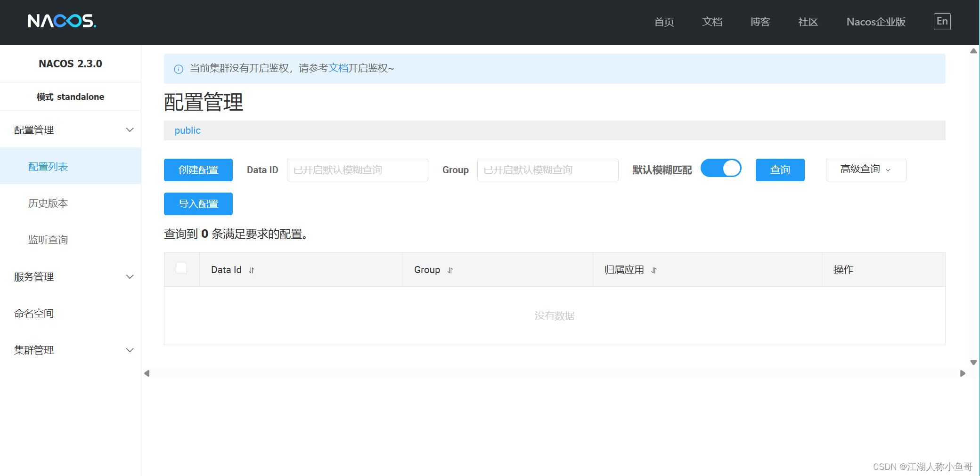This screenshot has width=980, height=476.
Task: Focus the Data ID input field
Action: [x=358, y=170]
